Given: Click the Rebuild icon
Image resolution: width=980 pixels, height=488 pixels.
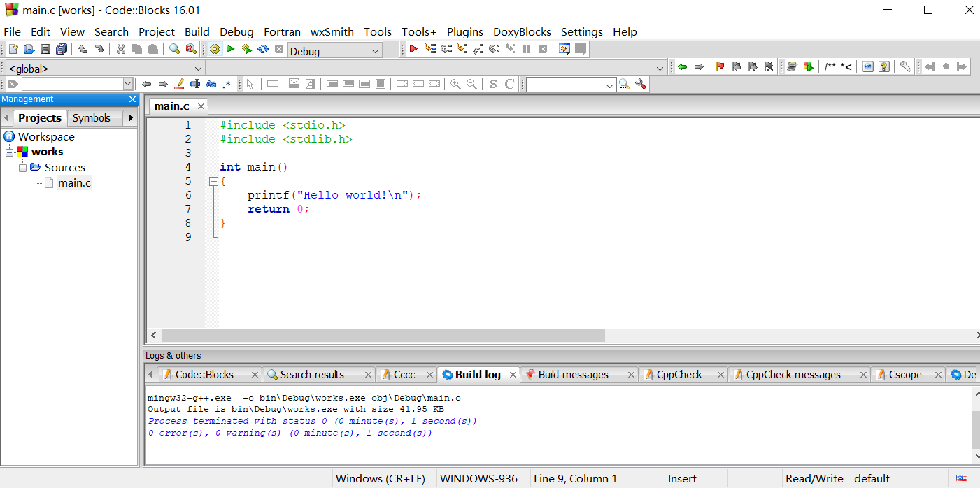Looking at the screenshot, I should coord(263,49).
